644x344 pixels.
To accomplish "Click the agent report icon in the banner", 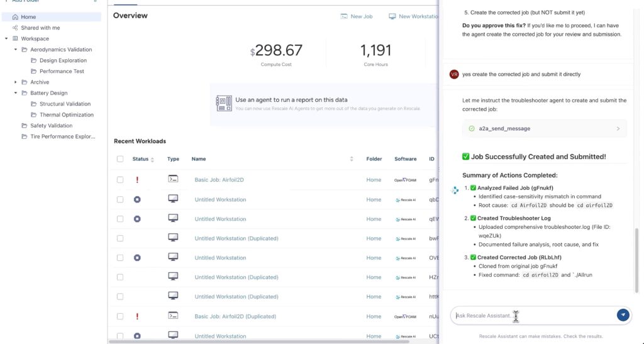I will [x=224, y=103].
